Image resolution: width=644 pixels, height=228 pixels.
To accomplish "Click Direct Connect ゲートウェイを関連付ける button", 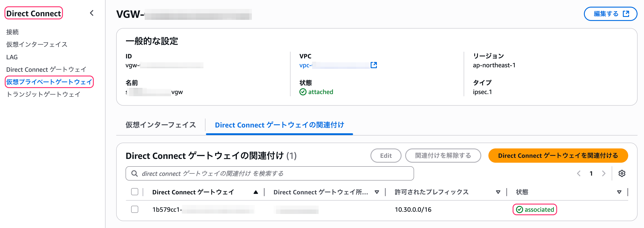I will (x=558, y=156).
